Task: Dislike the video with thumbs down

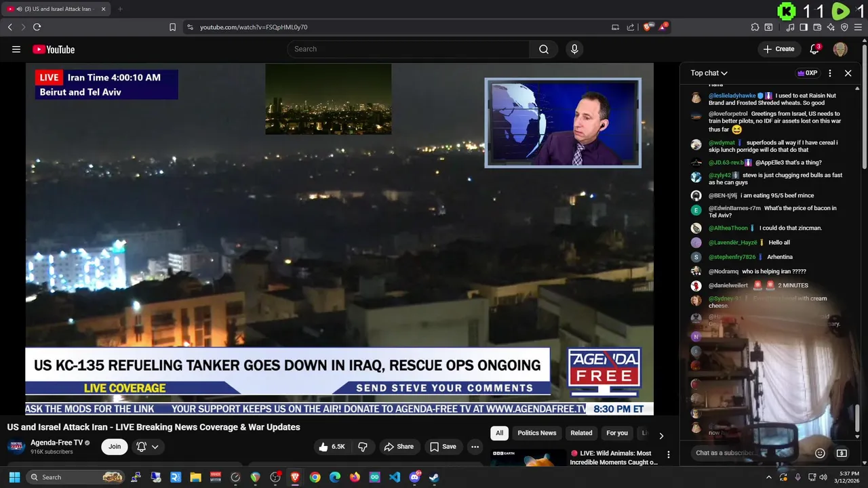Action: 363,447
